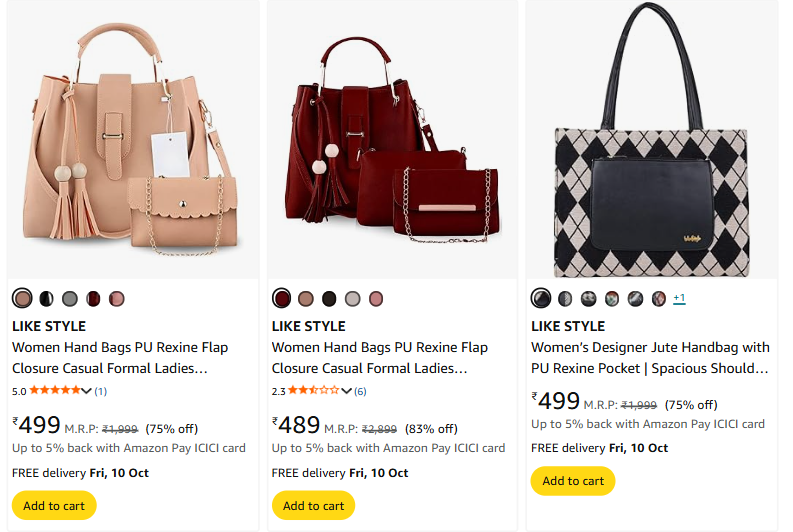Add the Designer Jute Handbag to cart
Screen dimensions: 793x532
pos(573,481)
